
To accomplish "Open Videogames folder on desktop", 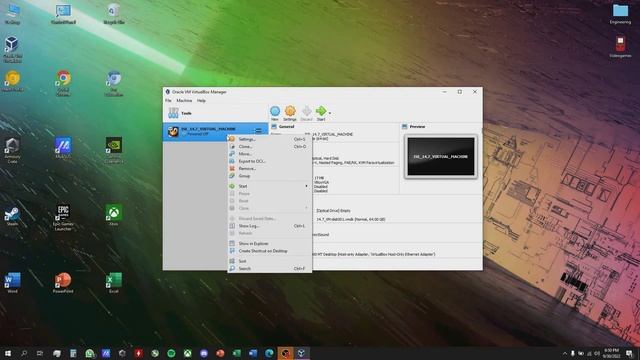I will [x=620, y=47].
